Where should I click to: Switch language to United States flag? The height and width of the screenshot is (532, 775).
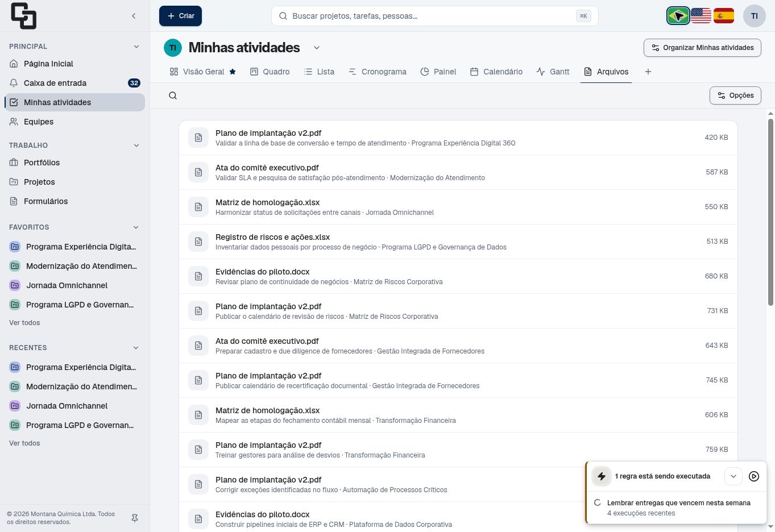[701, 16]
